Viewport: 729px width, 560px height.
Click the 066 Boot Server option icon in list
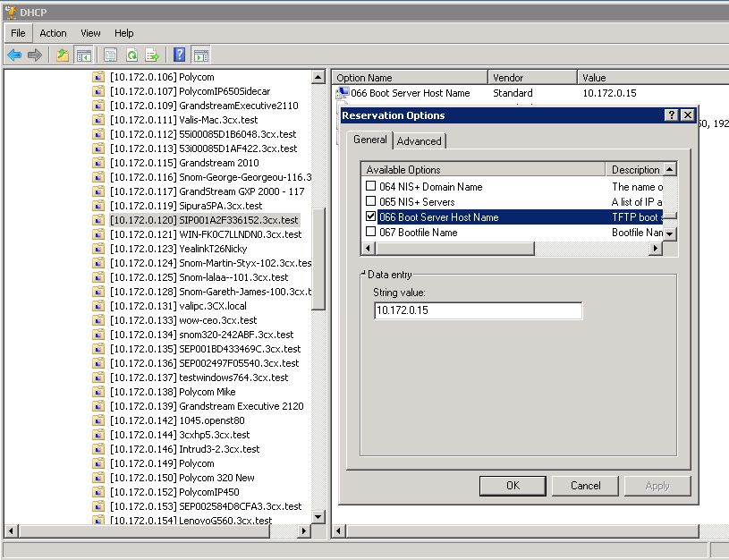click(343, 93)
